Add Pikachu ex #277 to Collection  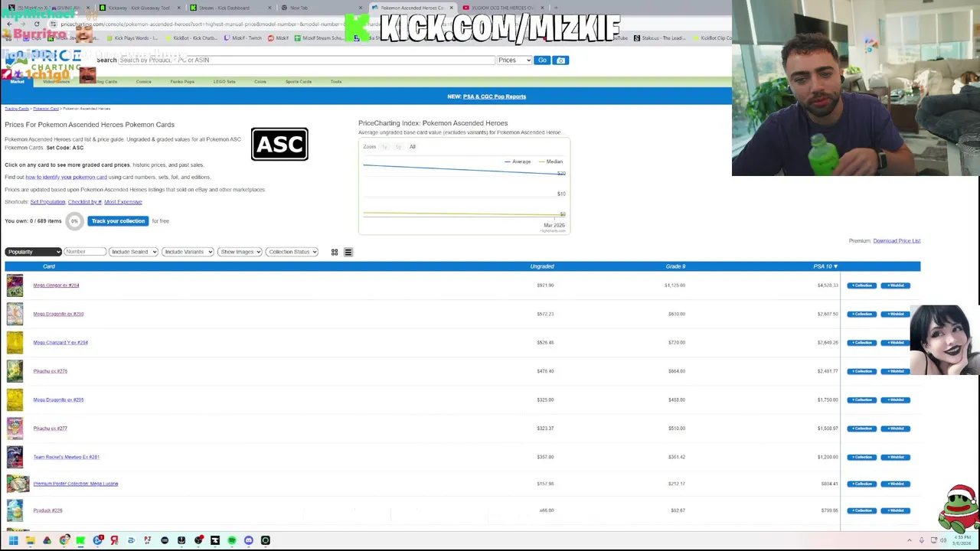[862, 429]
